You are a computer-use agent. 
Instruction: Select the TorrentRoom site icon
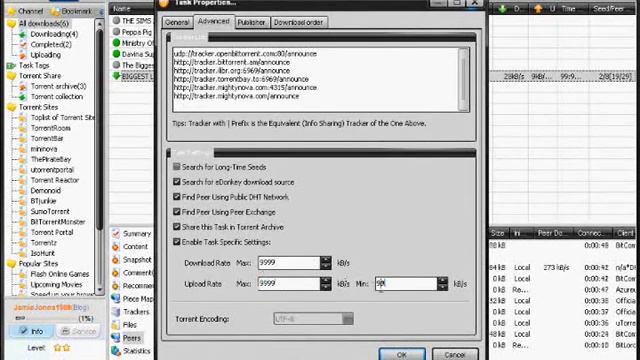(23, 128)
